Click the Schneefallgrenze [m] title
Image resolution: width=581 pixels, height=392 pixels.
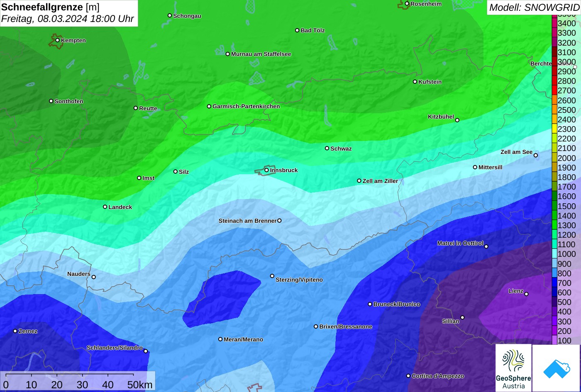(x=50, y=7)
